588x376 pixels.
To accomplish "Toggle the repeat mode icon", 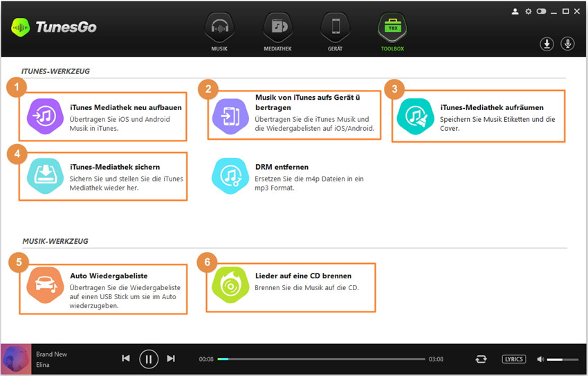I will coord(481,359).
